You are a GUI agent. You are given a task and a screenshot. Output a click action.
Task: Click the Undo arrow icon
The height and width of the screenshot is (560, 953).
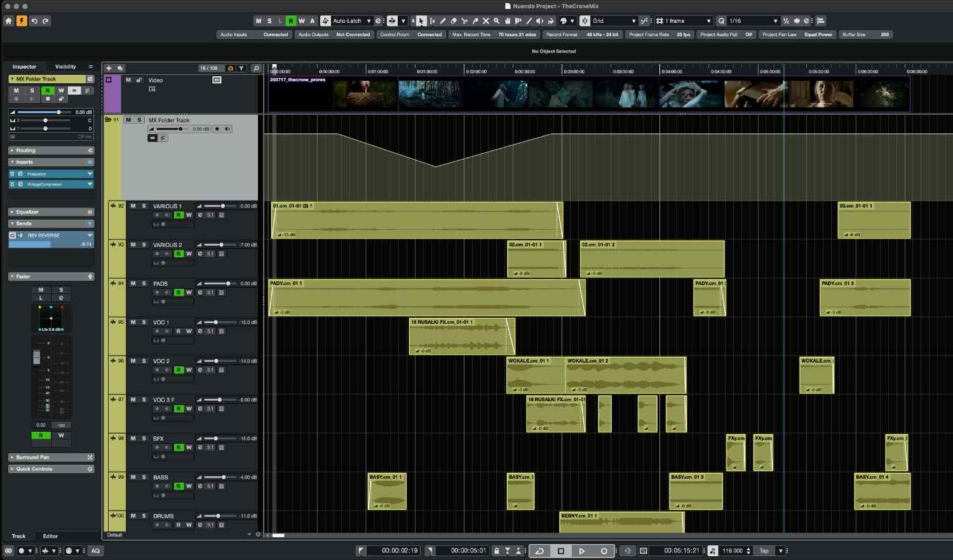(x=34, y=21)
